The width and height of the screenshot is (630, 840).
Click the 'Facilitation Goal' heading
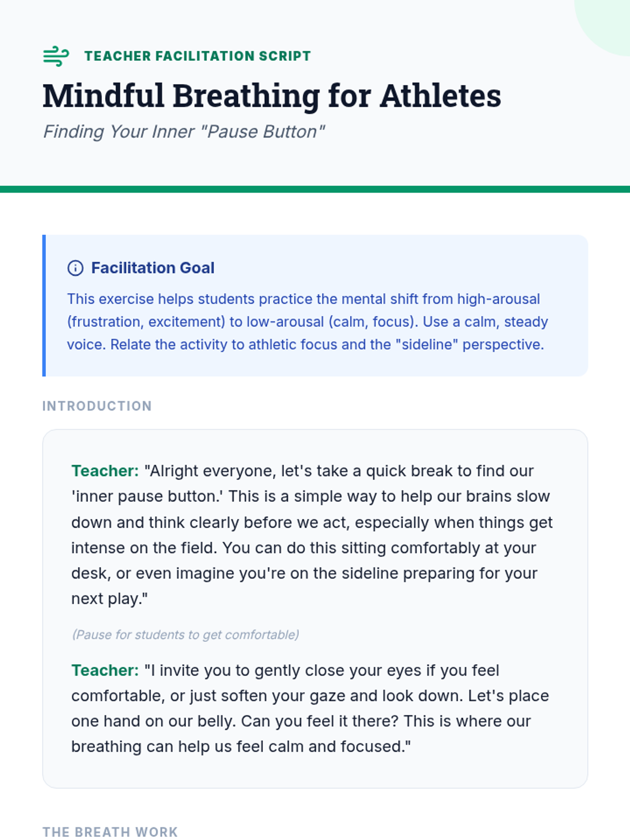[x=153, y=268]
